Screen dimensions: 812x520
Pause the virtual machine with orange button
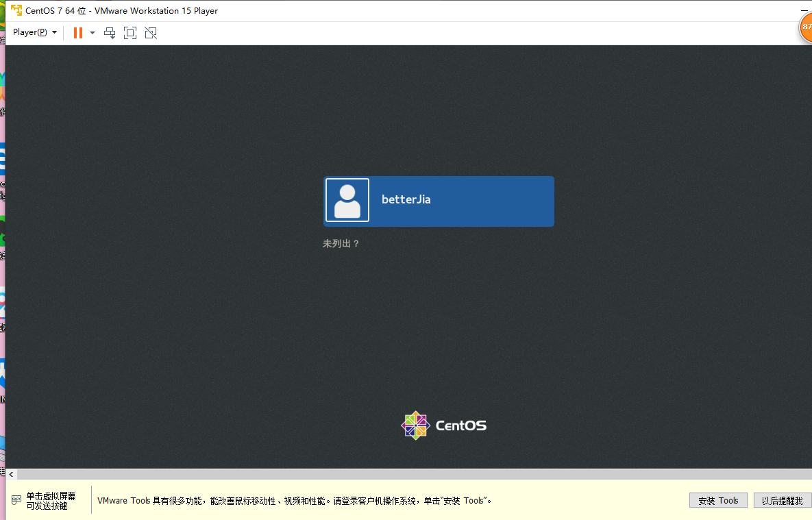[x=77, y=33]
